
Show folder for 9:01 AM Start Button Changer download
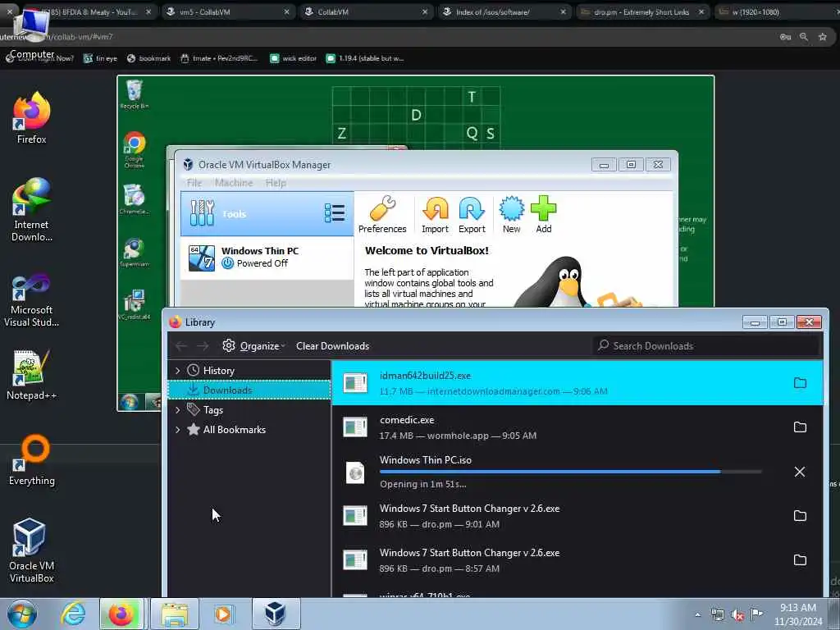(800, 515)
